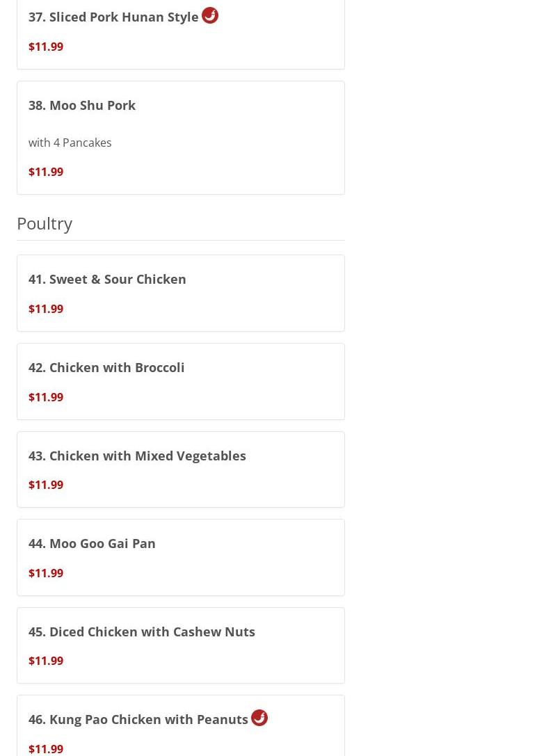Image resolution: width=546 pixels, height=756 pixels.
Task: Click the price below Chicken with Mixed Vegetables
Action: pyautogui.click(x=46, y=485)
